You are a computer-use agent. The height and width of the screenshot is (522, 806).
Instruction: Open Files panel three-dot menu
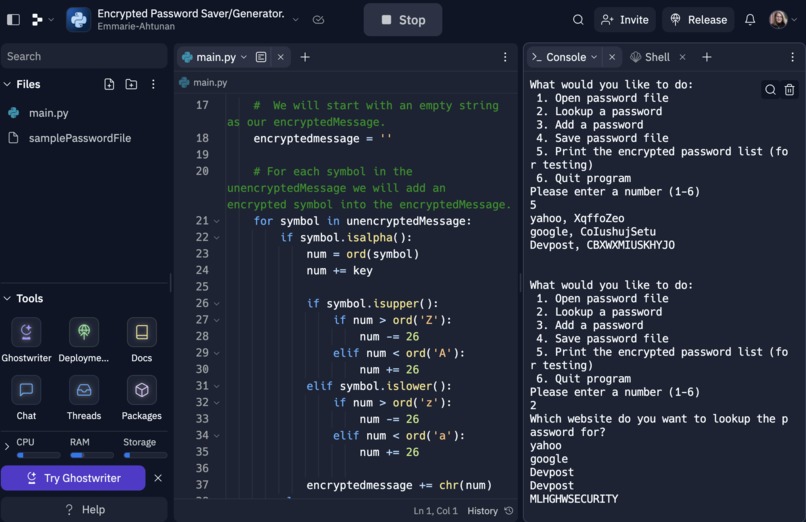point(153,84)
